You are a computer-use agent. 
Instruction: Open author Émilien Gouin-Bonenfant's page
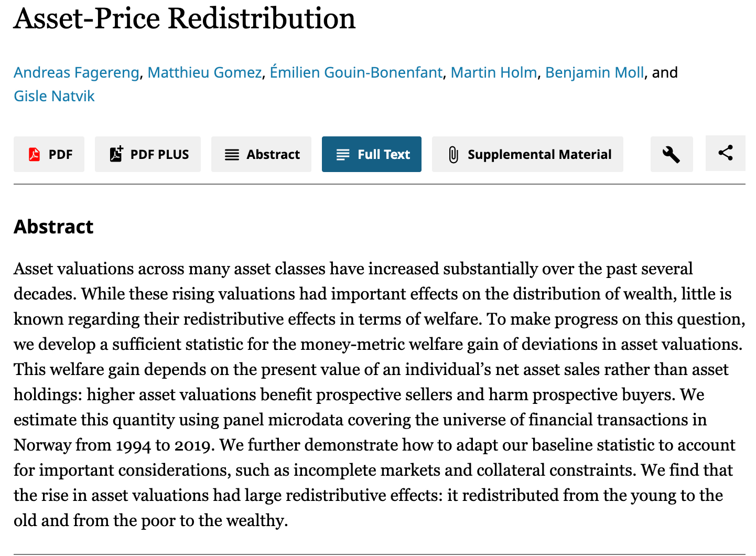tap(356, 72)
